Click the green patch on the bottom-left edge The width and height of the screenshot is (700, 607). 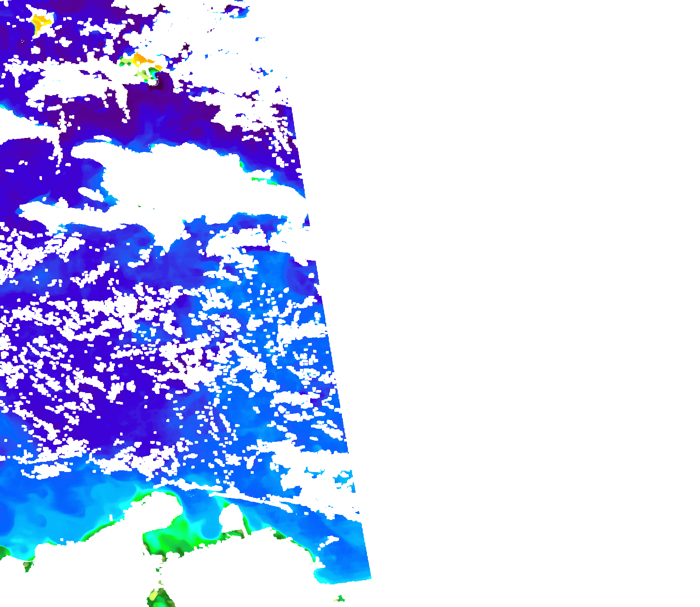(4, 552)
